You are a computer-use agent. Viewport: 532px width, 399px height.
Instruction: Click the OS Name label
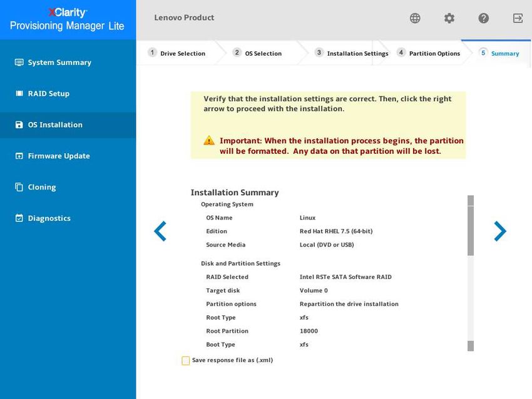click(219, 218)
